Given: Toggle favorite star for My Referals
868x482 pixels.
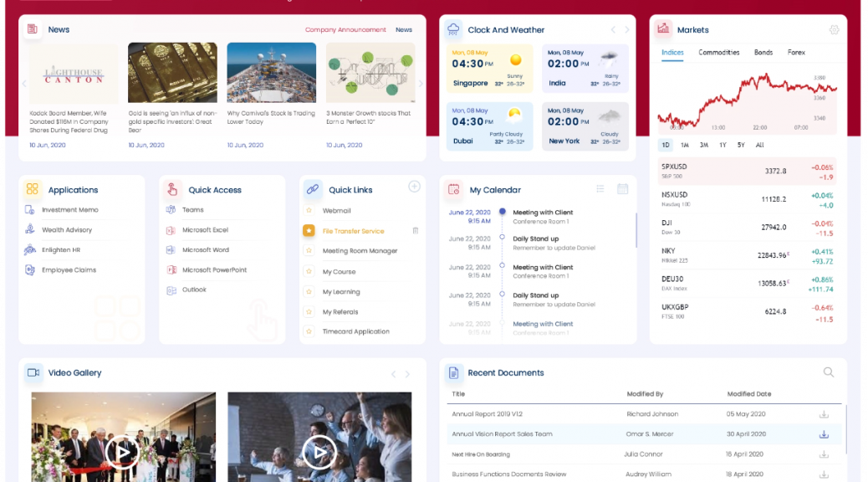Looking at the screenshot, I should tap(309, 311).
